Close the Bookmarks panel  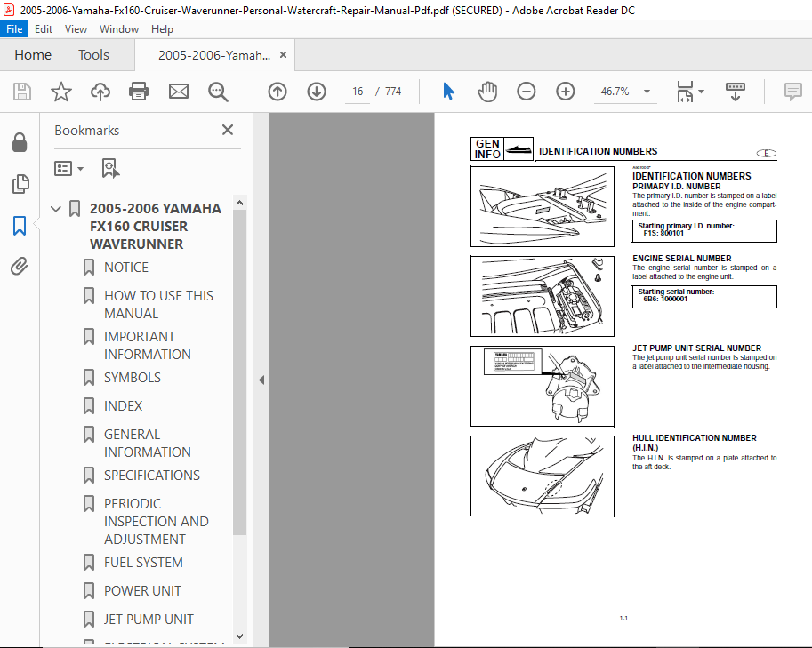click(x=228, y=130)
